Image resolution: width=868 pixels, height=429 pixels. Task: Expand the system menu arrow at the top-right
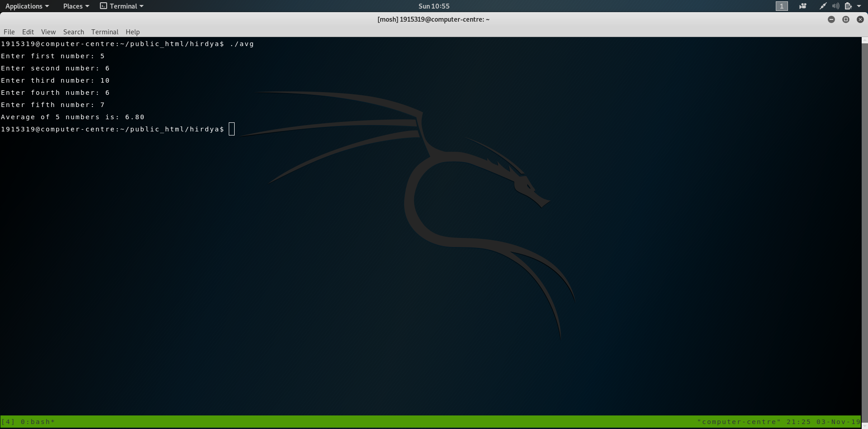click(x=859, y=6)
